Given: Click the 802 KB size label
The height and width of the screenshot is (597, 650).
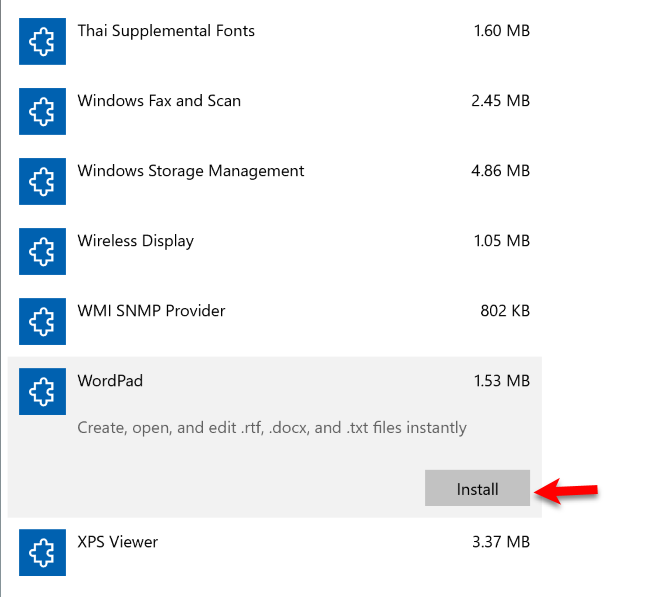Looking at the screenshot, I should pos(505,311).
